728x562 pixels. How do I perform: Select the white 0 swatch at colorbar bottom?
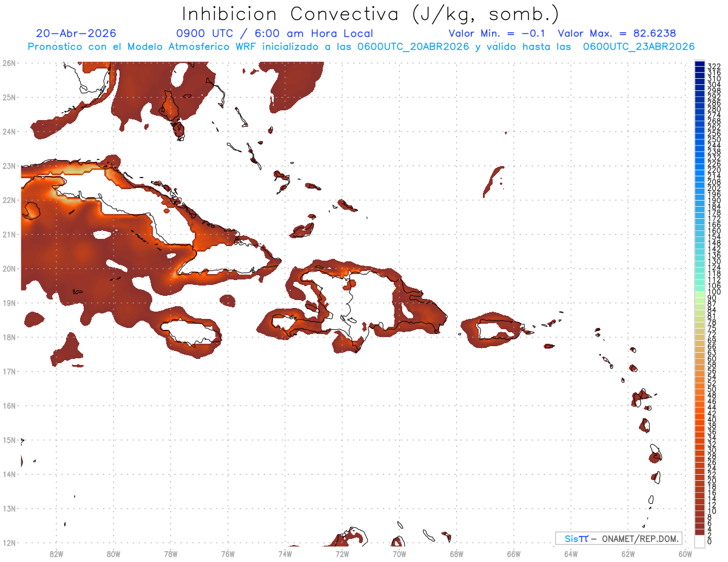click(699, 540)
